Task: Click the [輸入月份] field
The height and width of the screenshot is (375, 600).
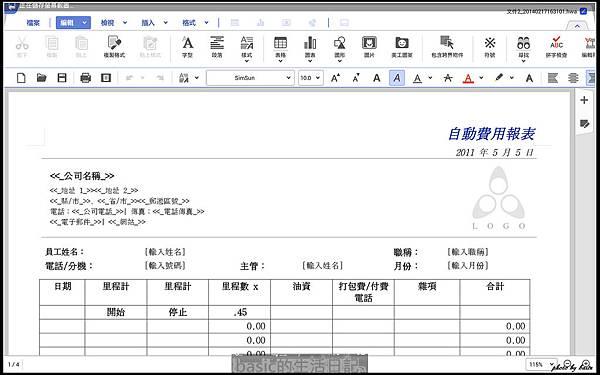Action: 468,266
